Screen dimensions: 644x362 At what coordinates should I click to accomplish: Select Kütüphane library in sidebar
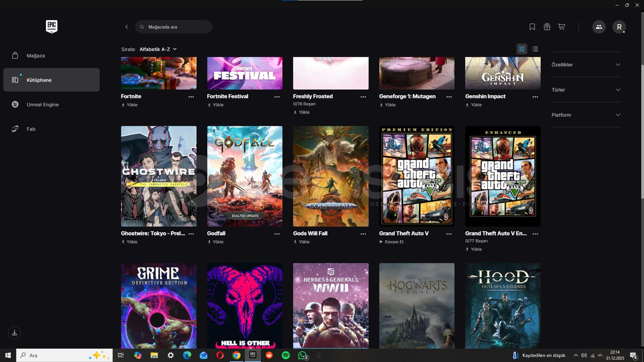point(52,80)
